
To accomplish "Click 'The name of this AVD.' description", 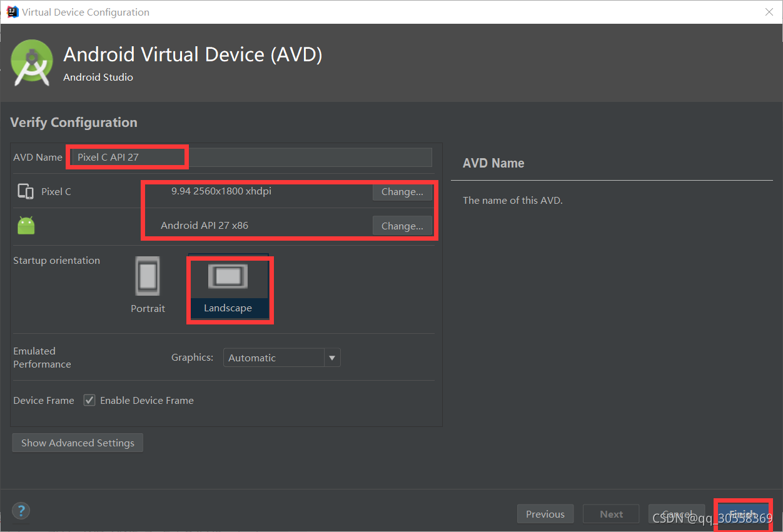I will click(513, 201).
